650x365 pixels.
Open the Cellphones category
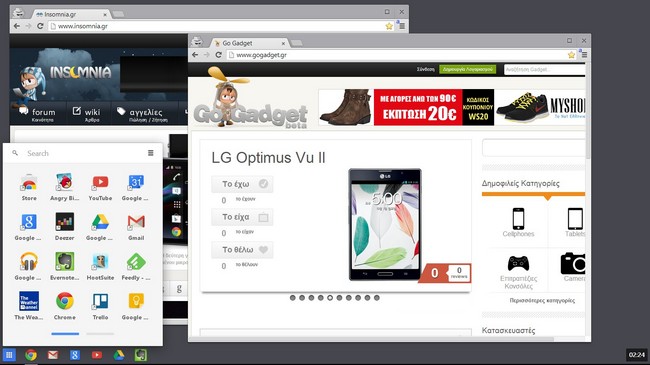[x=518, y=223]
